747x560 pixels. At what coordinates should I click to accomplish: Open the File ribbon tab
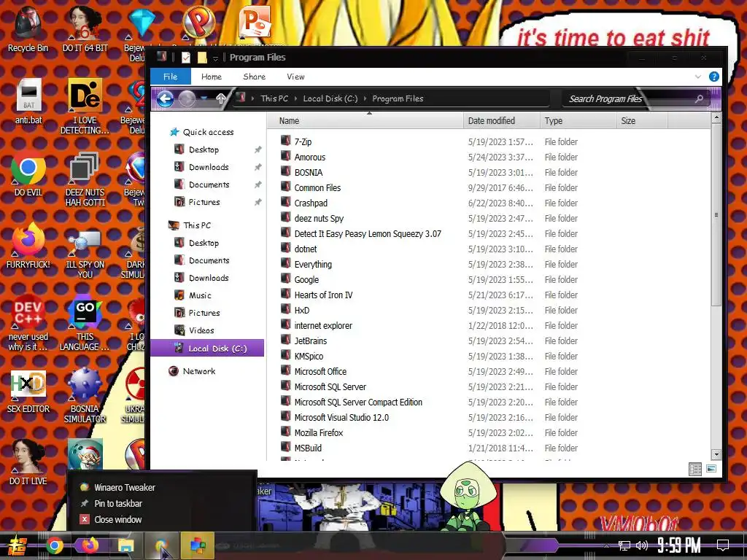(171, 77)
